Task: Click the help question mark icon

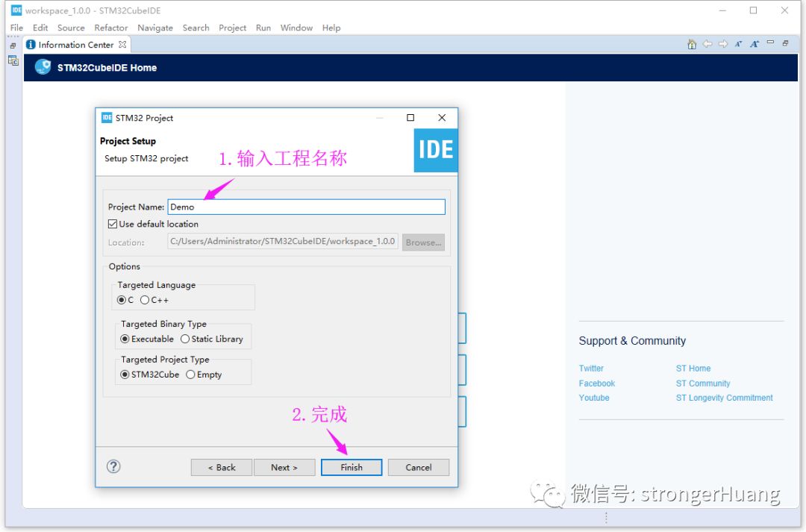Action: point(113,466)
